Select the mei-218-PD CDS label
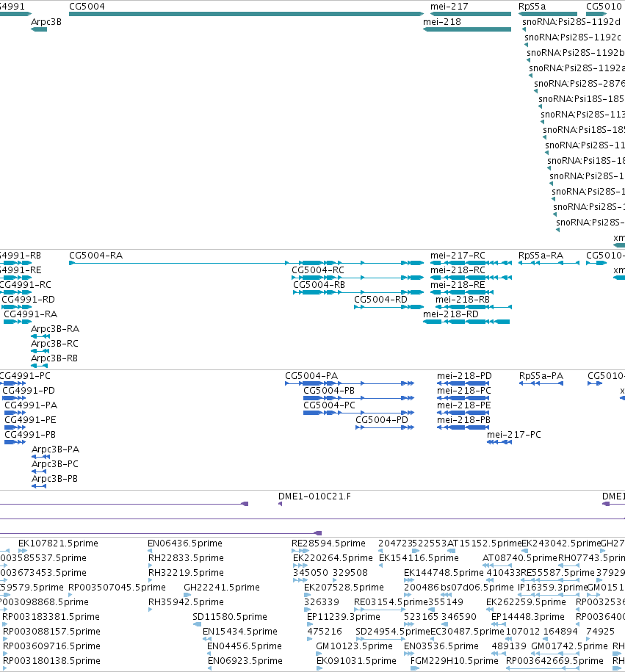Screen dimensions: 625x672 pyautogui.click(x=464, y=376)
